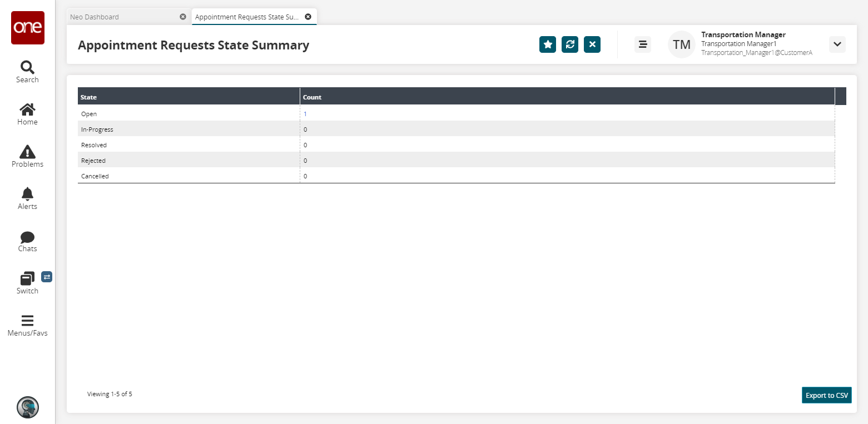
Task: Click the Resolved count value 0
Action: pyautogui.click(x=305, y=145)
